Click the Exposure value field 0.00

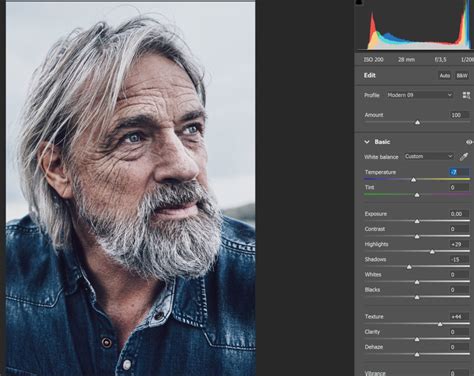459,214
